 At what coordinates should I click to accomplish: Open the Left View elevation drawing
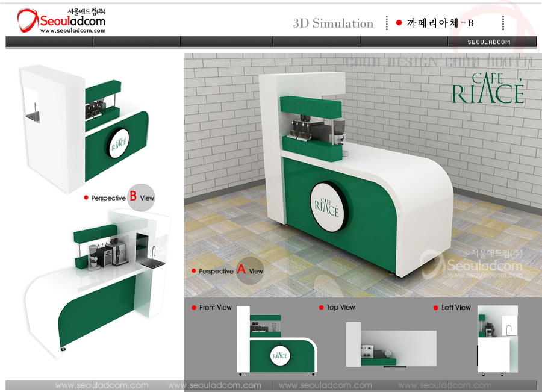[497, 340]
